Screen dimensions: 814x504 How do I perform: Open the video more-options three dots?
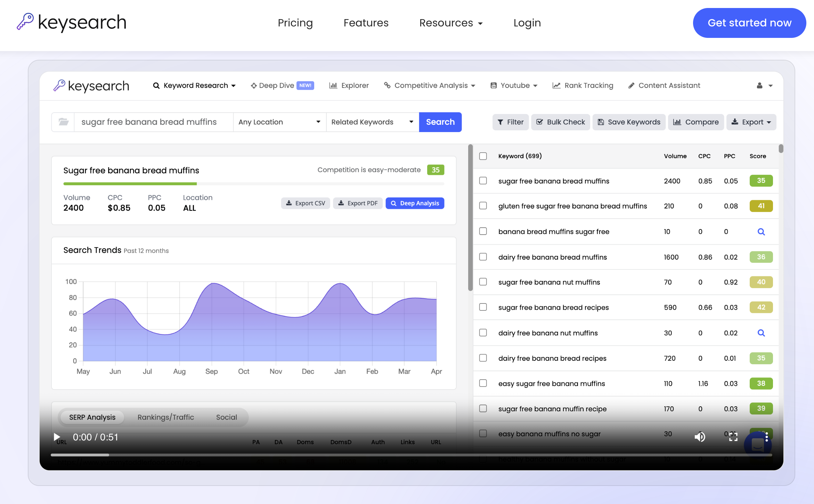pyautogui.click(x=766, y=437)
